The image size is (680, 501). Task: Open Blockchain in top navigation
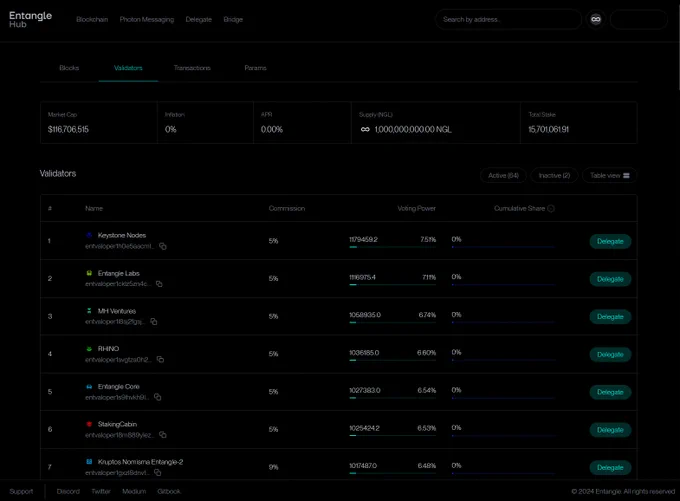(92, 20)
